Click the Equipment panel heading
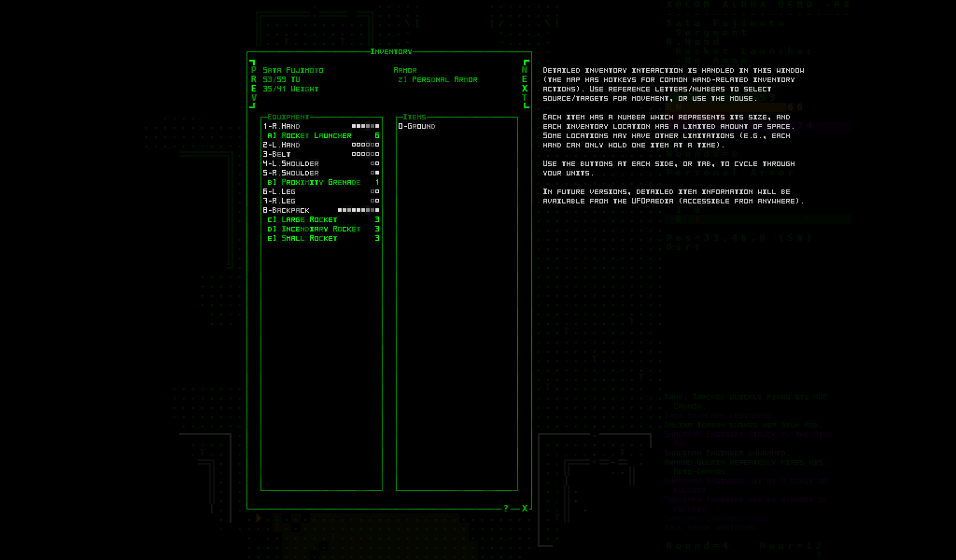This screenshot has width=956, height=560. [288, 117]
